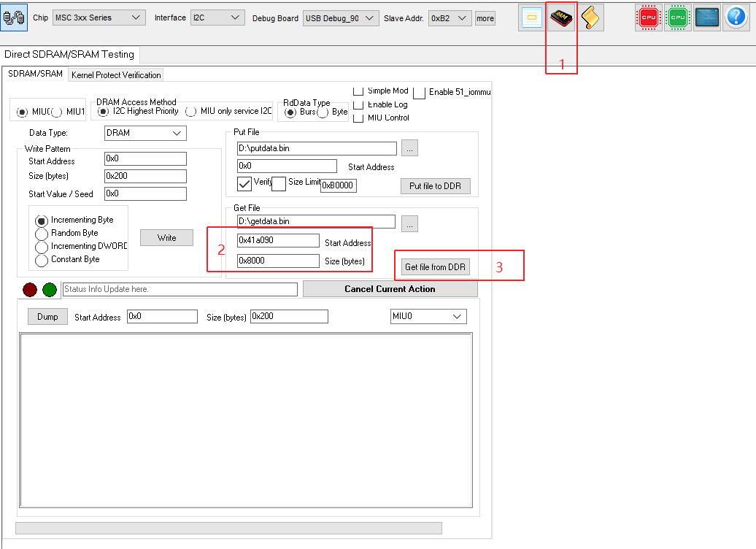
Task: Select the Direct SDRAM/SRAM Testing tab
Action: point(69,55)
